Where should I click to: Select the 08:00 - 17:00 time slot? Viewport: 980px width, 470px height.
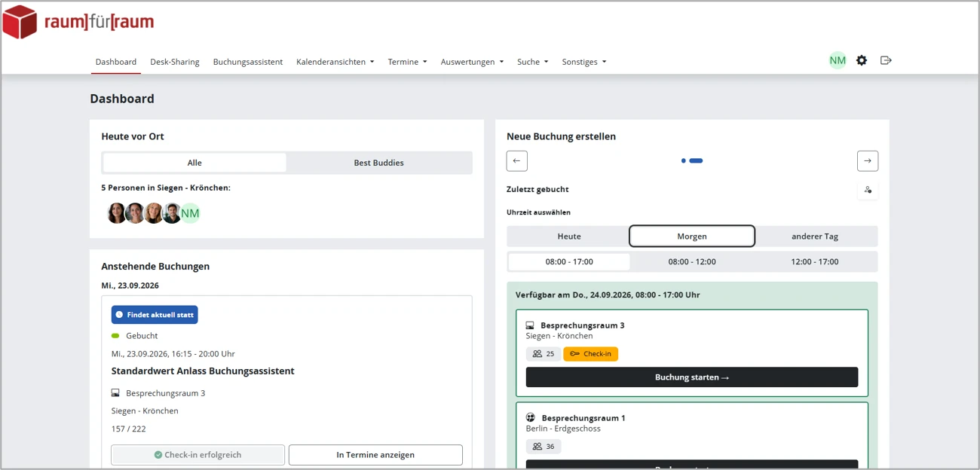pyautogui.click(x=569, y=262)
